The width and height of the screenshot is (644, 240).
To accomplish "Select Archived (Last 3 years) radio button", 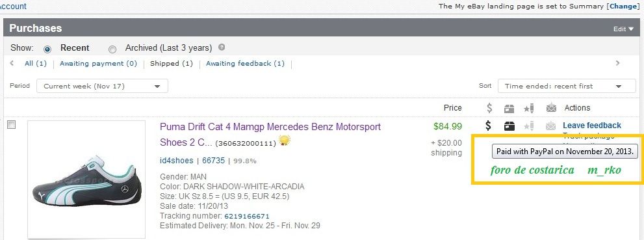I will pyautogui.click(x=112, y=49).
